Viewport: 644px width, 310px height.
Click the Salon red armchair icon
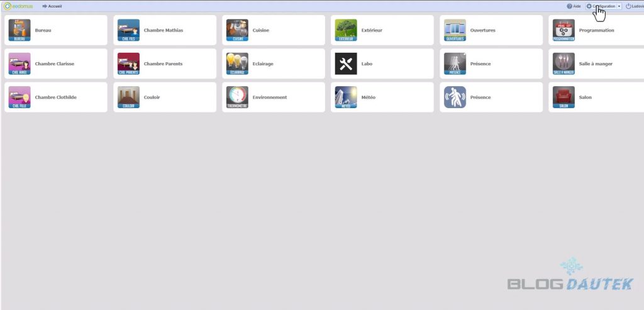563,97
